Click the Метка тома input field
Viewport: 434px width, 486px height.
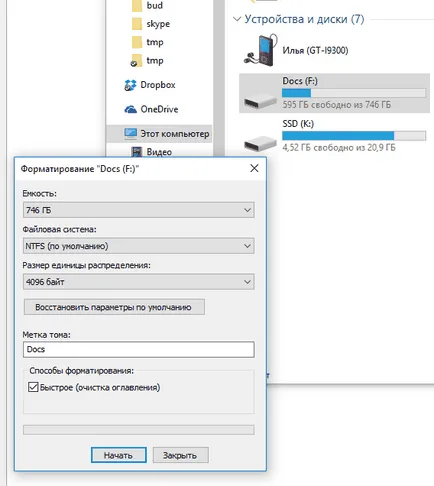point(139,349)
